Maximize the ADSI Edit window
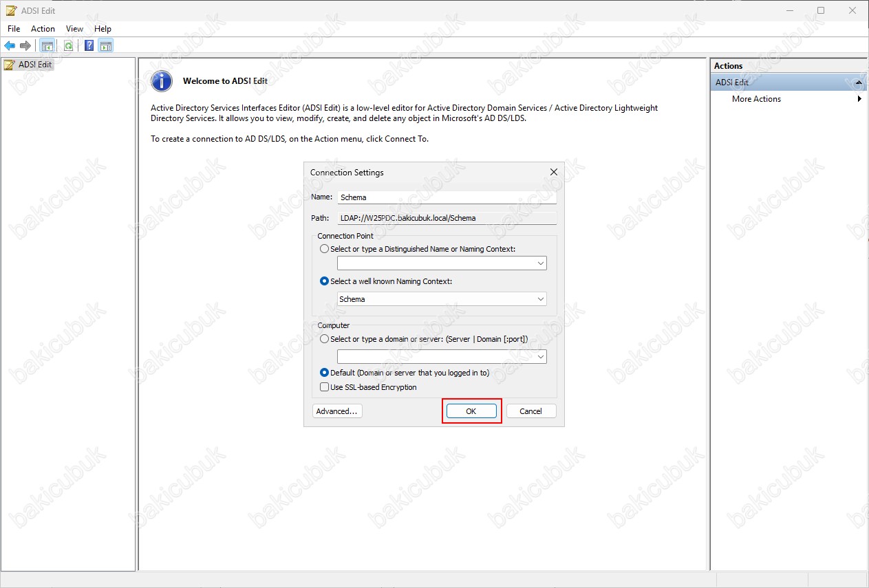Viewport: 869px width, 588px height. click(x=821, y=10)
